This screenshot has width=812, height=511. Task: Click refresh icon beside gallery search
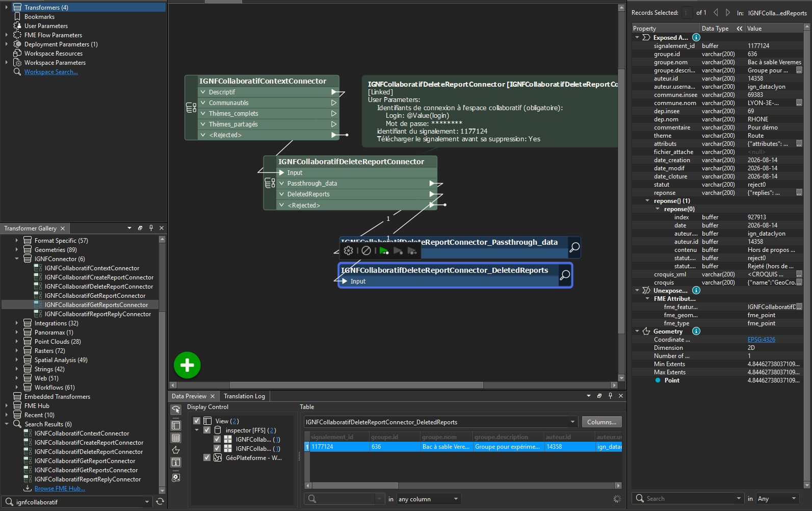point(160,502)
